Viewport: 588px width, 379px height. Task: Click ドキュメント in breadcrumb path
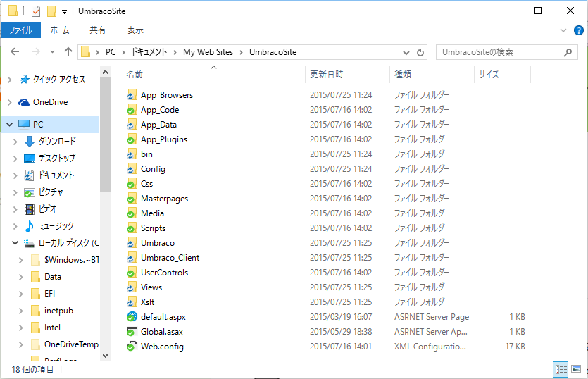149,52
